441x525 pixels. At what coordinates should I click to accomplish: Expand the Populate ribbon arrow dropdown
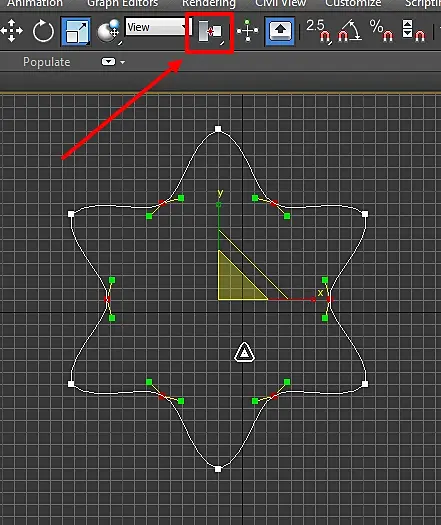123,62
